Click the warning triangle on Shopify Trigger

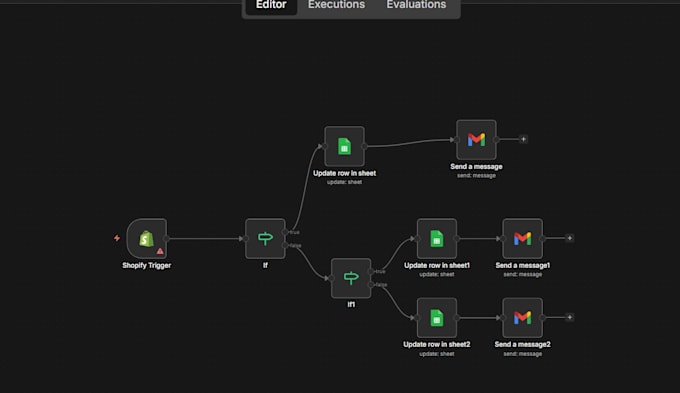160,251
